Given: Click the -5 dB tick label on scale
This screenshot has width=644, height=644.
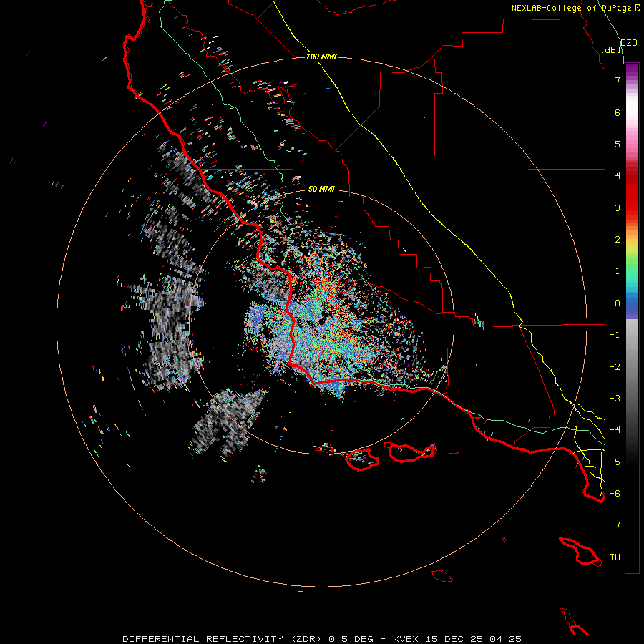Looking at the screenshot, I should coord(615,462).
